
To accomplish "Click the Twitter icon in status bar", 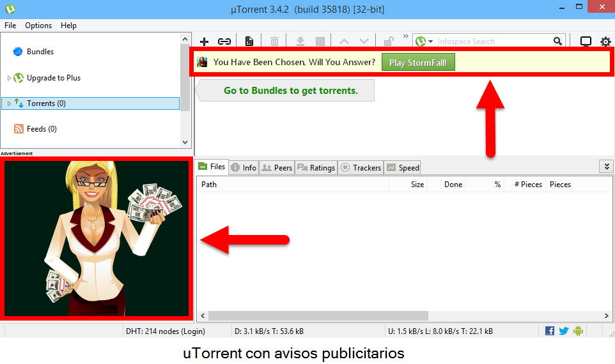I will click(x=564, y=331).
